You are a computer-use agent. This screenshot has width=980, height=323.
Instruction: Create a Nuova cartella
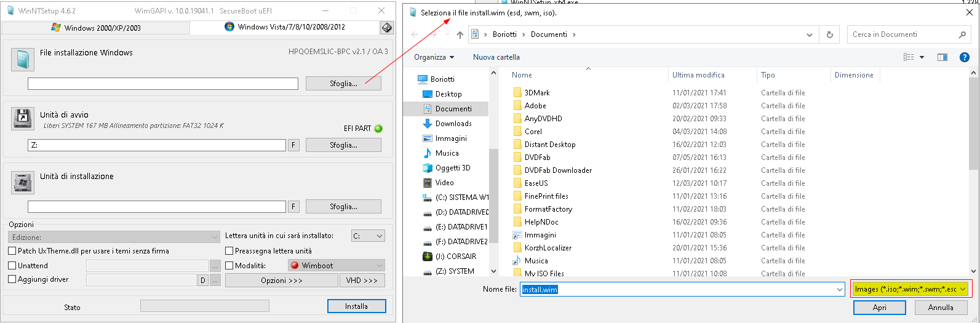click(496, 57)
